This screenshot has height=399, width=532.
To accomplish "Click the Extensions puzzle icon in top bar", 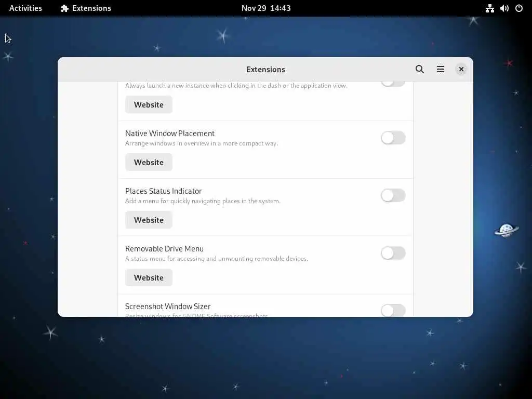I will pyautogui.click(x=65, y=8).
